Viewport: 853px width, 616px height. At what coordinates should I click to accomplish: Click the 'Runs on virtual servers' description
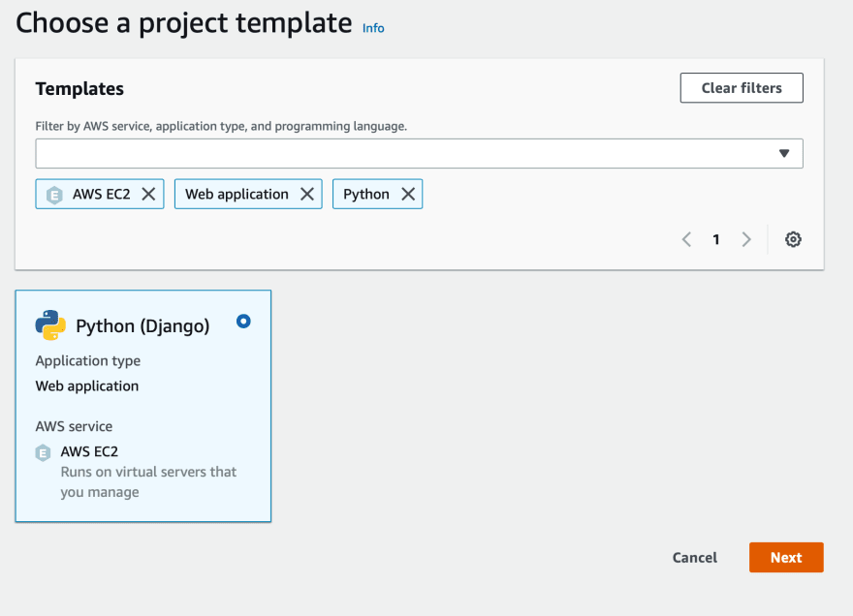coord(148,481)
